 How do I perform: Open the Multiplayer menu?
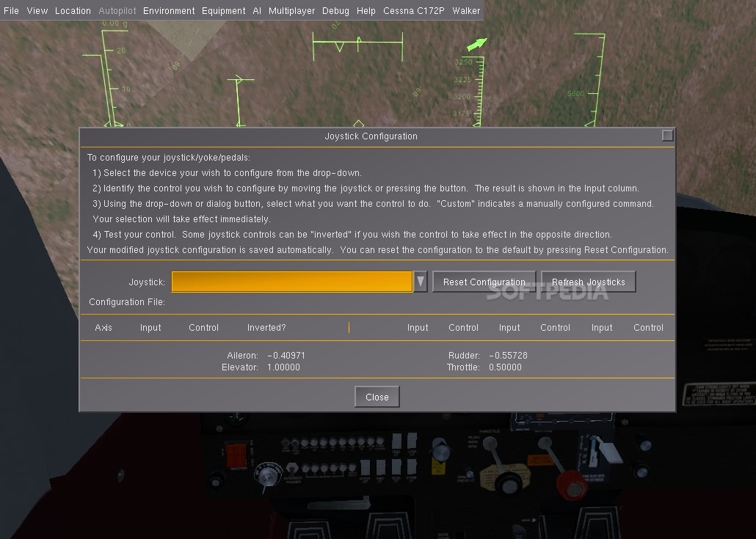[291, 10]
